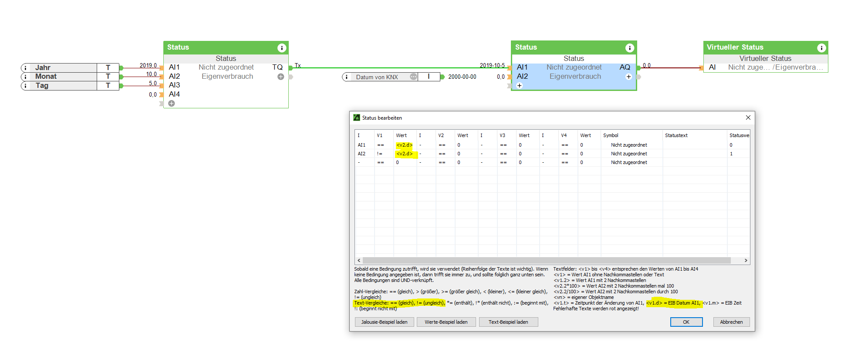Click Eigenverbrauch text in the AQ Status block
This screenshot has width=868, height=342.
(x=575, y=77)
